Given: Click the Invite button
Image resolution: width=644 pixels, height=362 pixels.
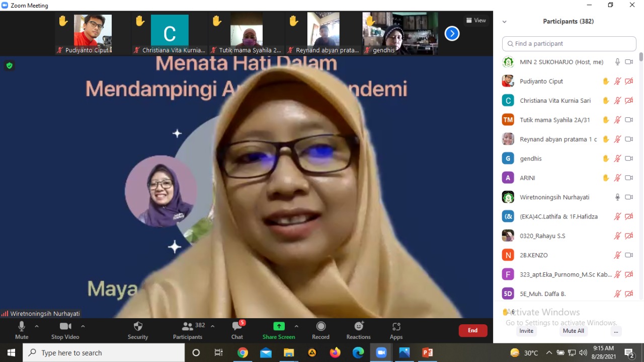Looking at the screenshot, I should (x=526, y=331).
